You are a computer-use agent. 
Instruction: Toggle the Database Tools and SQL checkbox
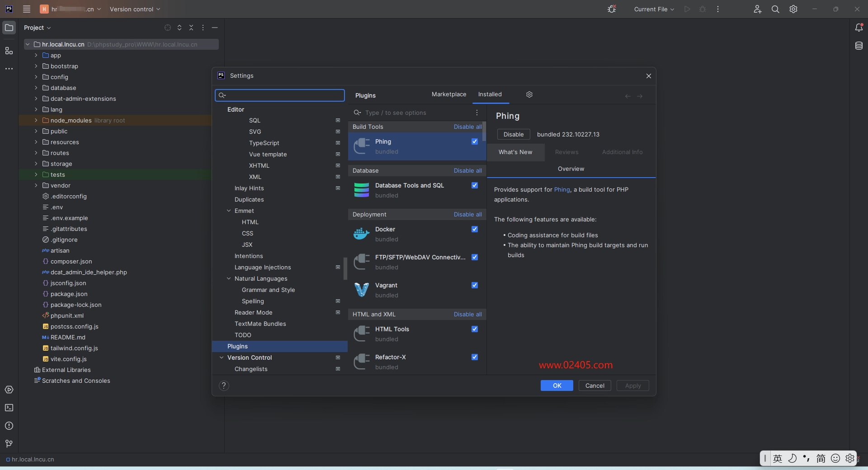pyautogui.click(x=475, y=185)
